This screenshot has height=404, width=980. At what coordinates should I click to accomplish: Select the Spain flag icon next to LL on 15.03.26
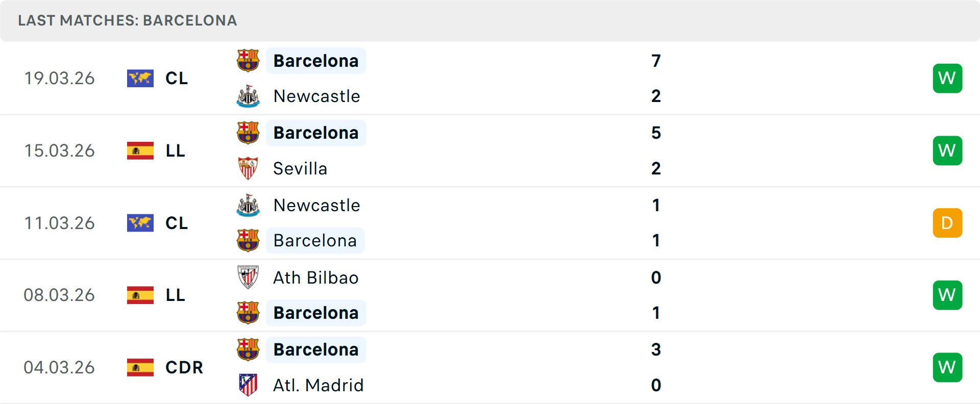140,150
